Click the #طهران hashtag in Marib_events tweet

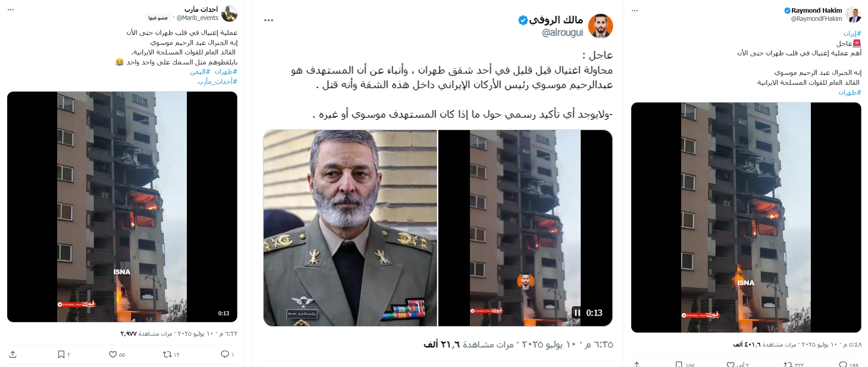(226, 72)
